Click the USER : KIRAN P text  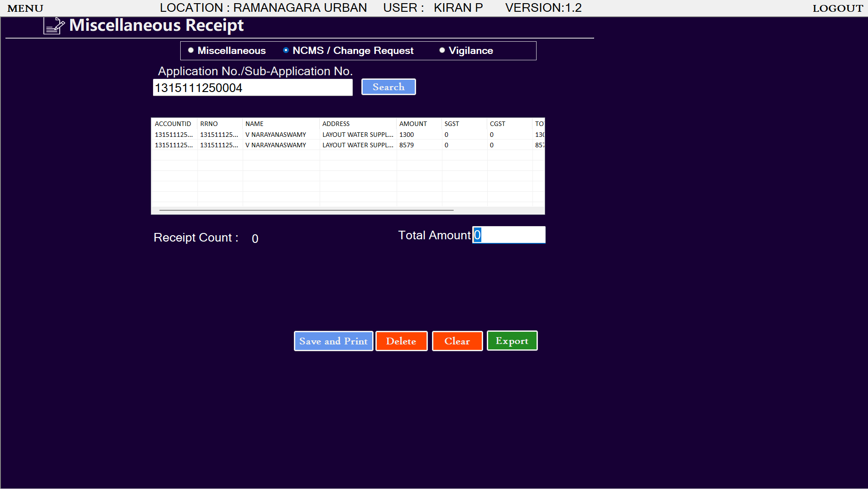[433, 8]
